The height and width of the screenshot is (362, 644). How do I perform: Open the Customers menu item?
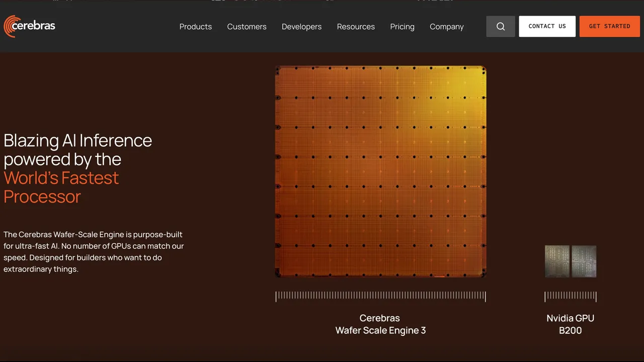(247, 27)
